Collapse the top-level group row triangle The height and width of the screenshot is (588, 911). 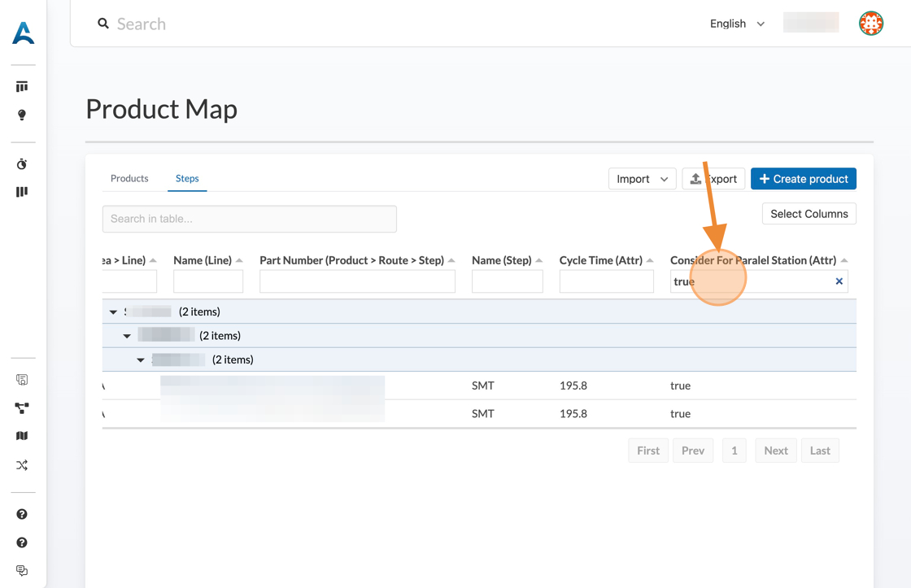[x=113, y=311]
